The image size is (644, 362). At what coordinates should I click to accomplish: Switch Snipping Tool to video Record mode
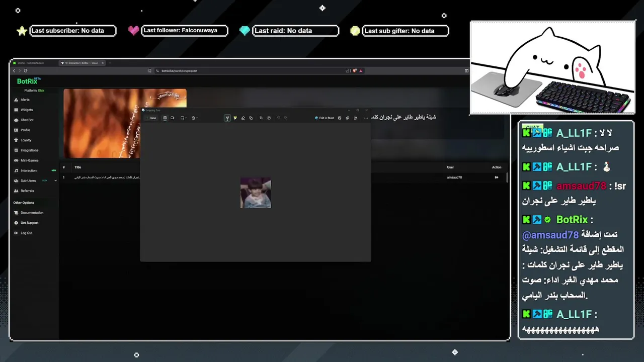[x=172, y=118]
